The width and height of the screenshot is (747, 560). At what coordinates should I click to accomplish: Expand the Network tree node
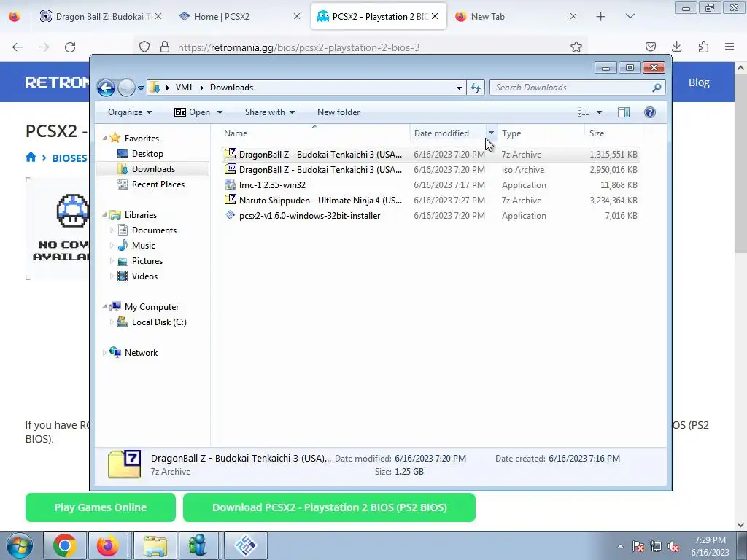pos(104,352)
